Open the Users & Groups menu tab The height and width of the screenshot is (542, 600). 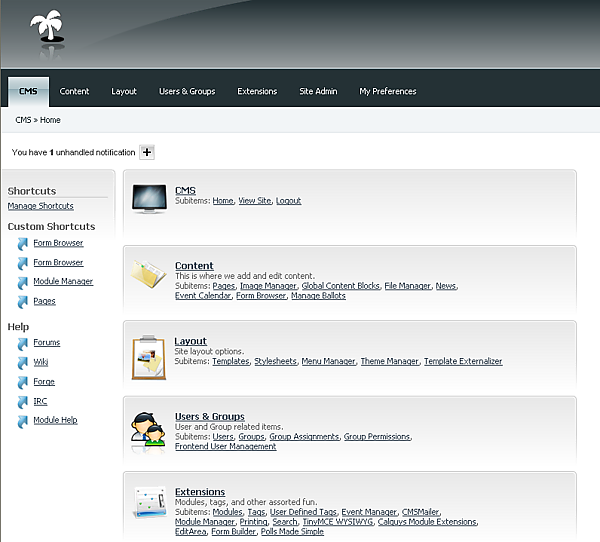[x=187, y=91]
